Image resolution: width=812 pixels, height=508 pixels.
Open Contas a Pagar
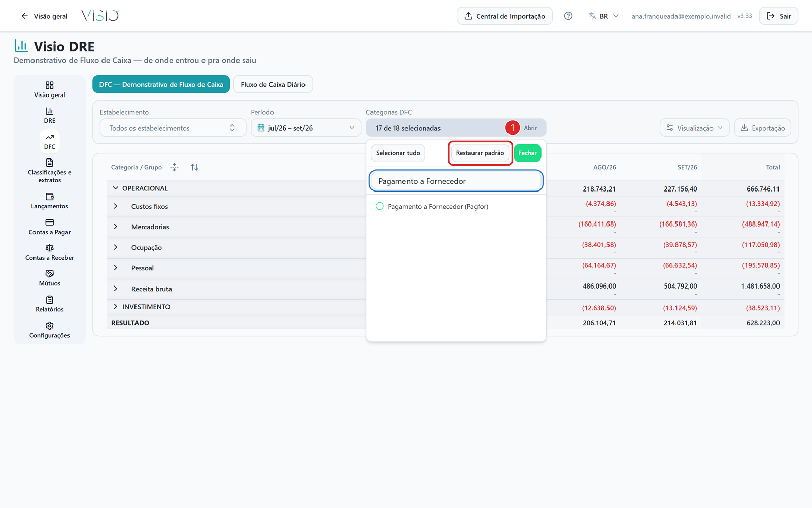pyautogui.click(x=49, y=227)
